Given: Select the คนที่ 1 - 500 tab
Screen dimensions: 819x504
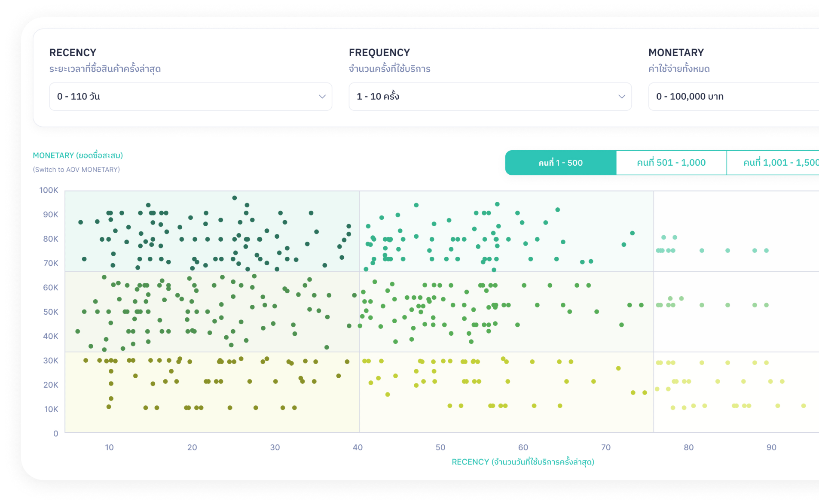Looking at the screenshot, I should coord(560,163).
